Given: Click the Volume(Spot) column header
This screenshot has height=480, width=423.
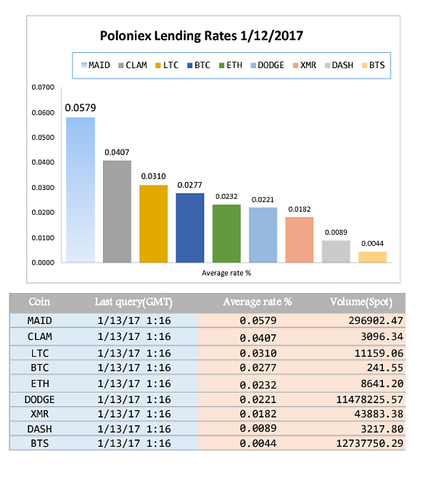Looking at the screenshot, I should [361, 302].
